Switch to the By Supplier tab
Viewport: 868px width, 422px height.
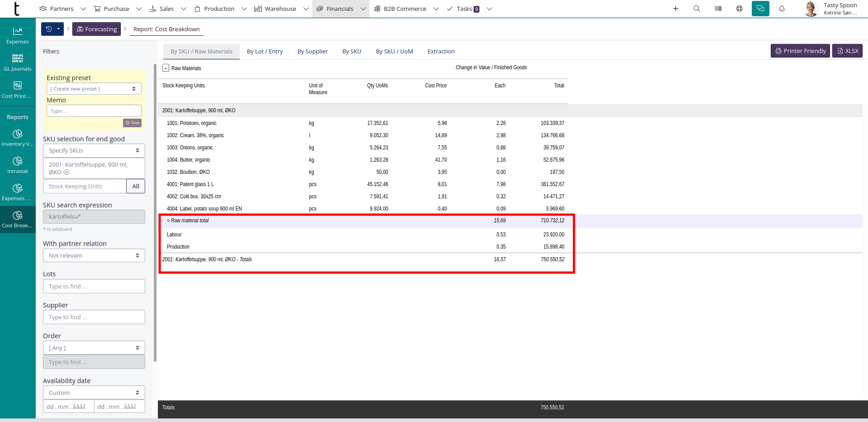[x=312, y=51]
